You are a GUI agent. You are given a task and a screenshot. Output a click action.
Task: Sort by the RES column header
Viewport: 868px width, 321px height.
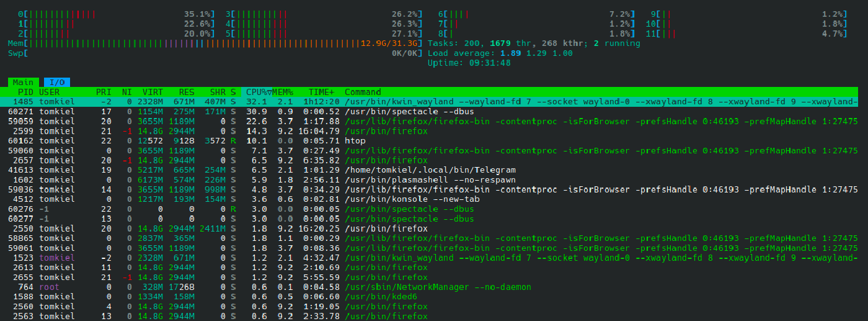pos(187,92)
